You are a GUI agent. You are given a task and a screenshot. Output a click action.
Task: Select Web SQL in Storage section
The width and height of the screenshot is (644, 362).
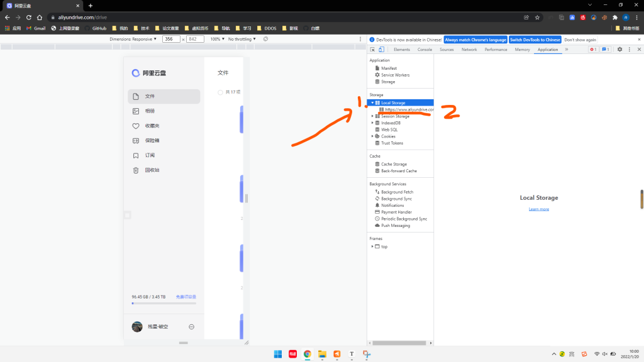pyautogui.click(x=389, y=129)
